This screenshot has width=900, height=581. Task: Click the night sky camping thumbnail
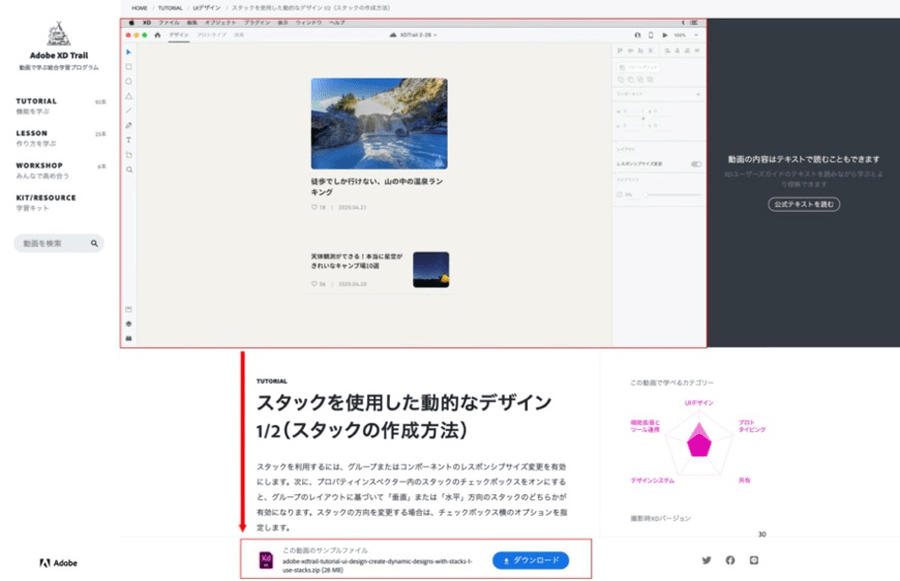tap(431, 269)
